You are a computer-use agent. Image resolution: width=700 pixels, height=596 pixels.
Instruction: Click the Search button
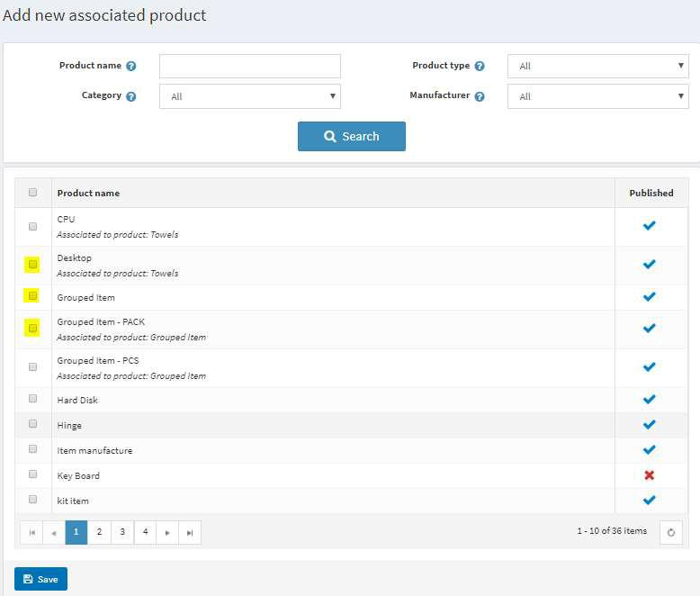[352, 136]
